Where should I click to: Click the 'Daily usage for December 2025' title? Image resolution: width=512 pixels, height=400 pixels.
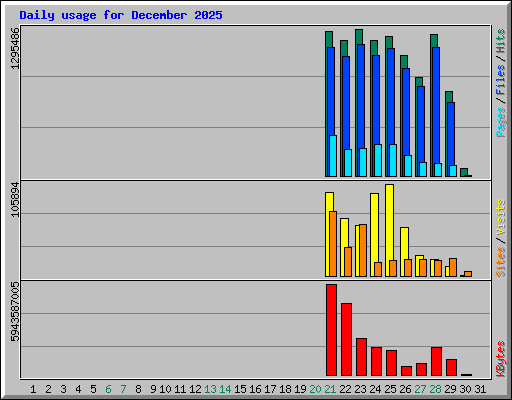(x=121, y=15)
